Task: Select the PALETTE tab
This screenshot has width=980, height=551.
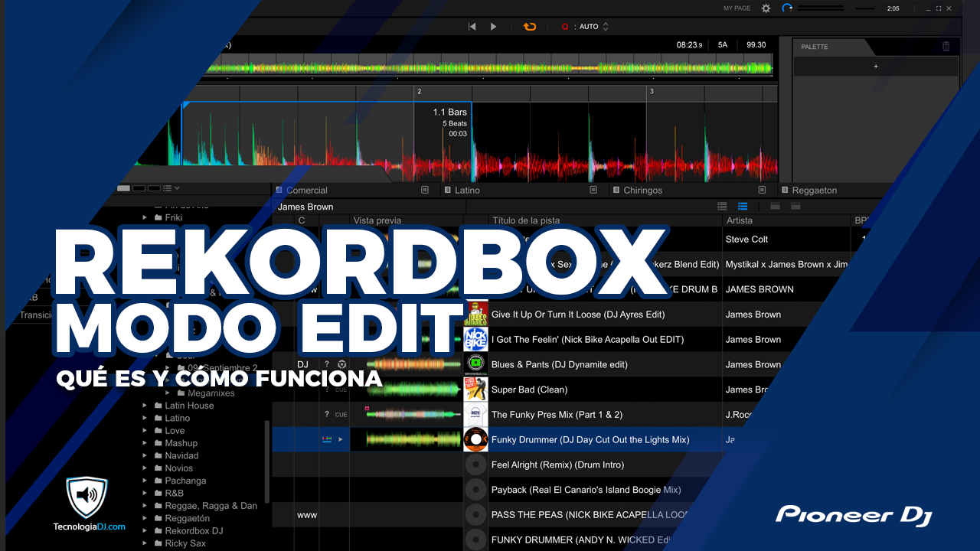Action: point(815,47)
